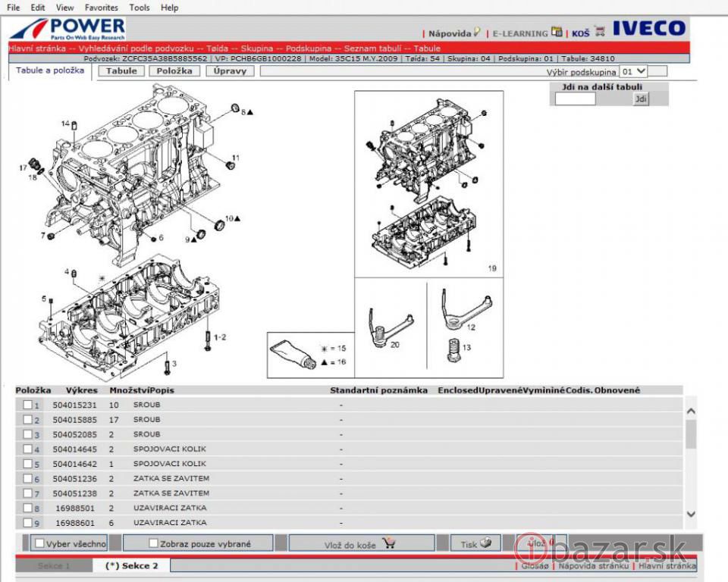Switch to the Položka tab
Screen dimensions: 728x582
[x=174, y=71]
